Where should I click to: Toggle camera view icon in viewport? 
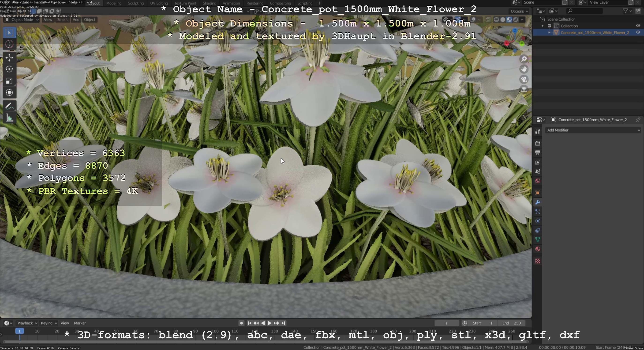[524, 80]
